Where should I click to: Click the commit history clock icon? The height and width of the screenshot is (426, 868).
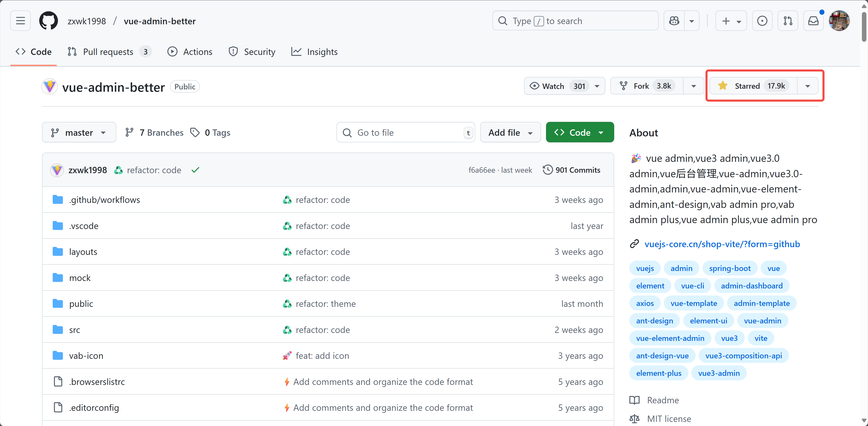click(548, 170)
